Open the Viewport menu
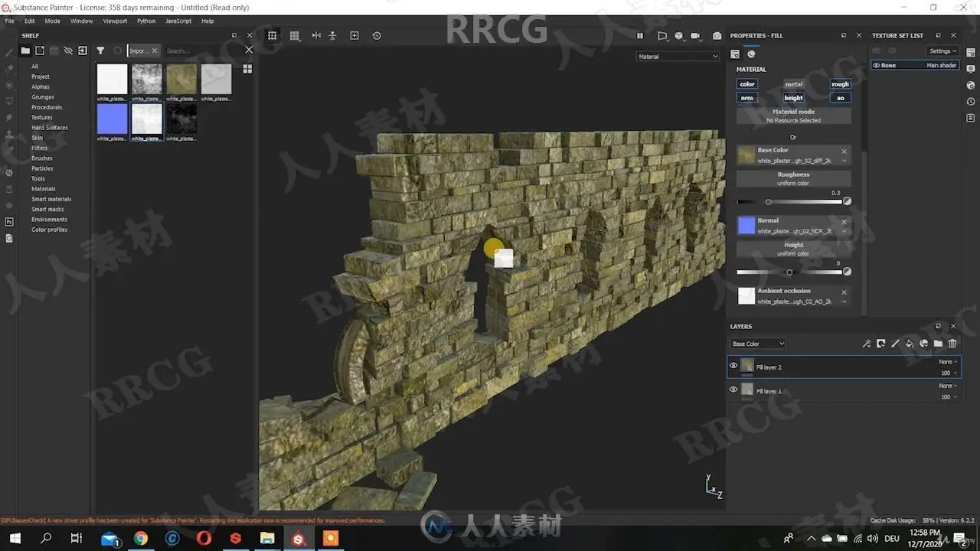980x551 pixels. [115, 21]
